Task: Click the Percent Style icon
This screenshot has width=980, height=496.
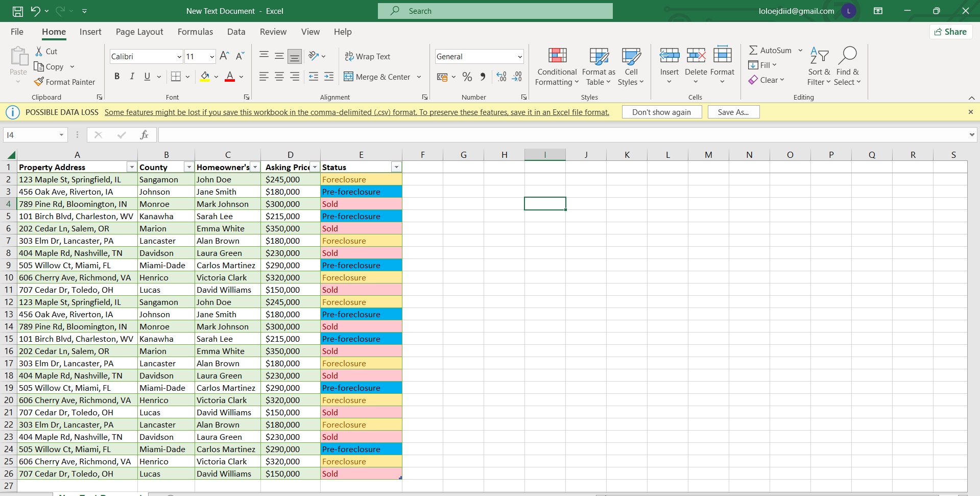Action: (x=467, y=77)
